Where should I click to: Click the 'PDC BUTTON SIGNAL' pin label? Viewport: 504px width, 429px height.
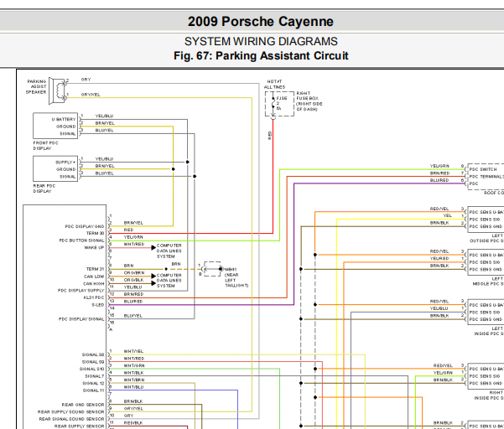[x=81, y=240]
